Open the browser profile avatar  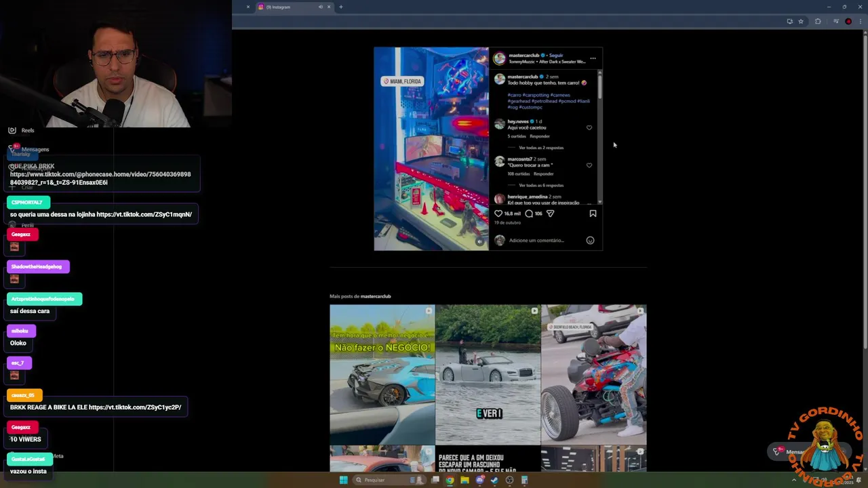(x=848, y=21)
